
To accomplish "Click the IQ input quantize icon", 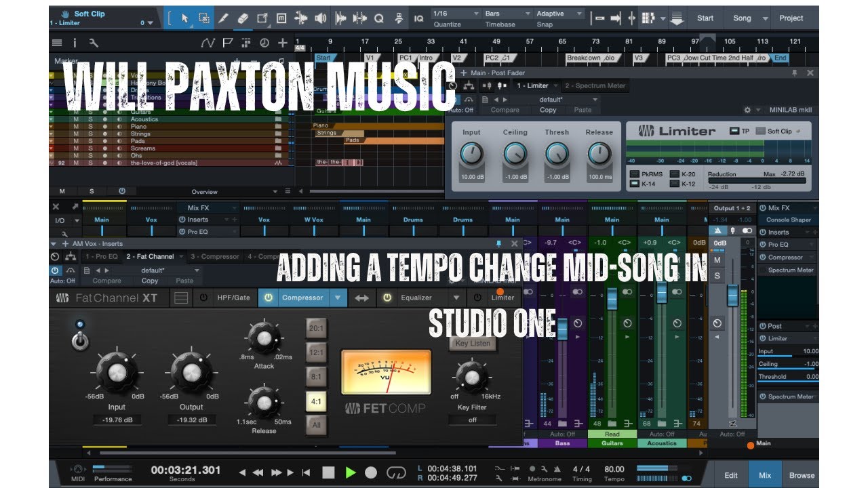I will coord(418,18).
